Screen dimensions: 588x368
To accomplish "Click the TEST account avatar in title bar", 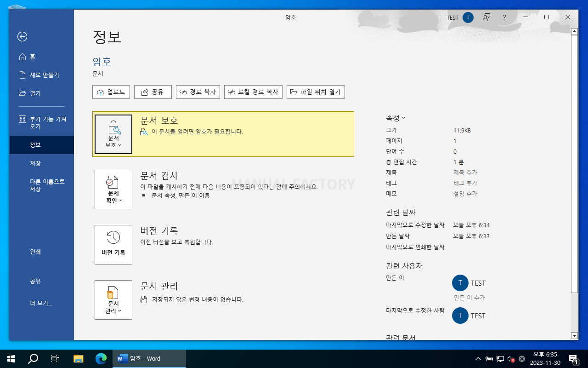I will pyautogui.click(x=468, y=17).
